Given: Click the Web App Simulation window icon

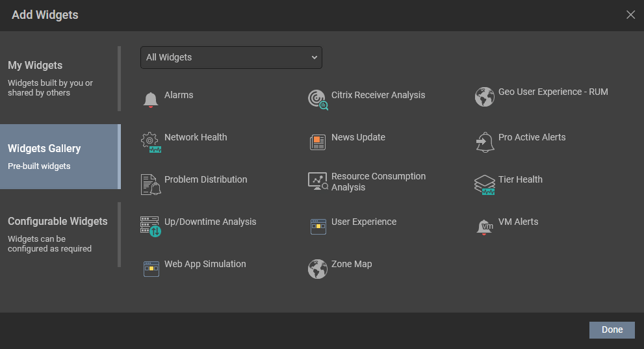Looking at the screenshot, I should pyautogui.click(x=151, y=269).
